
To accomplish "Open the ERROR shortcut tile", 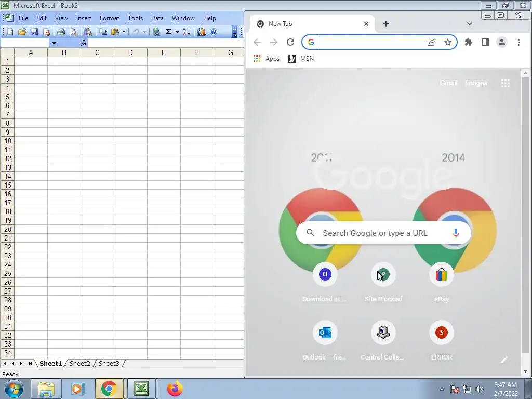I will point(442,341).
